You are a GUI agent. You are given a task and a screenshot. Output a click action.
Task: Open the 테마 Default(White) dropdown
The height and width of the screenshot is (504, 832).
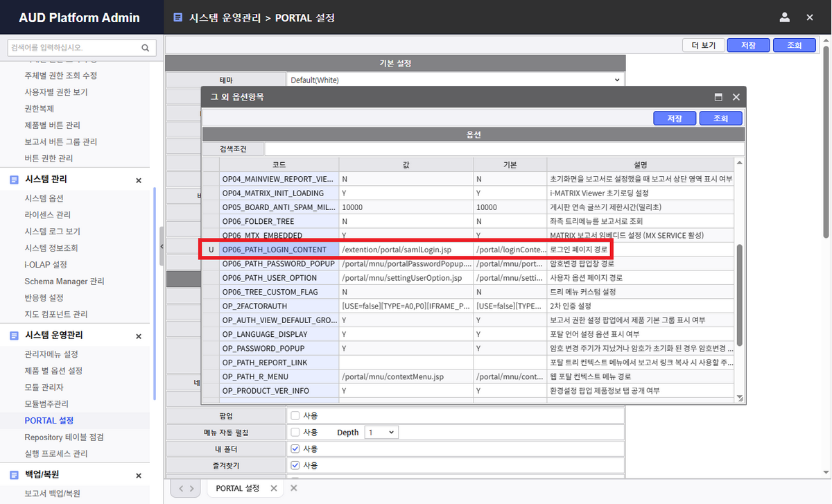coord(455,80)
